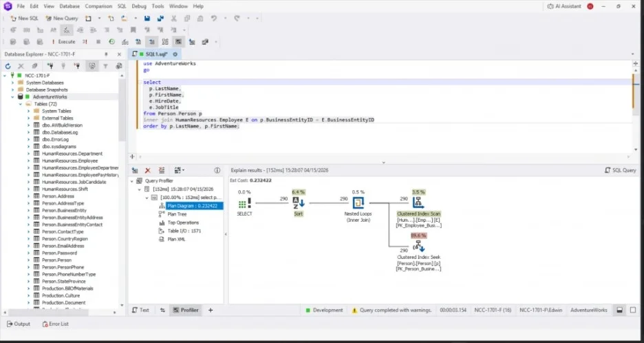Open the Database menu
Screen dimensions: 644x343
(x=69, y=6)
